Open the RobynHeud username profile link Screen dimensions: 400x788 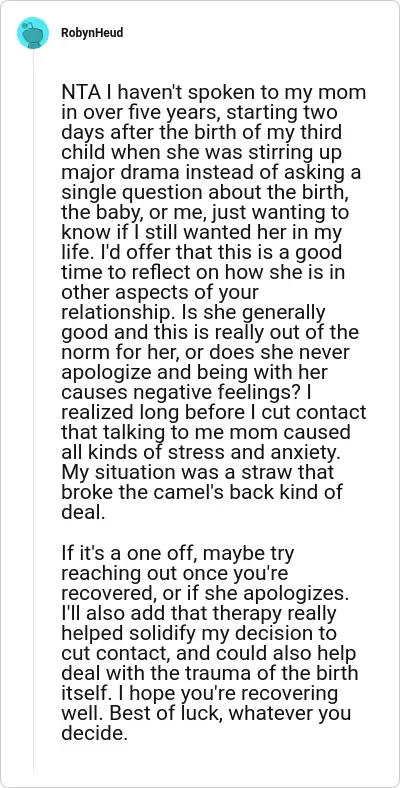(x=92, y=33)
